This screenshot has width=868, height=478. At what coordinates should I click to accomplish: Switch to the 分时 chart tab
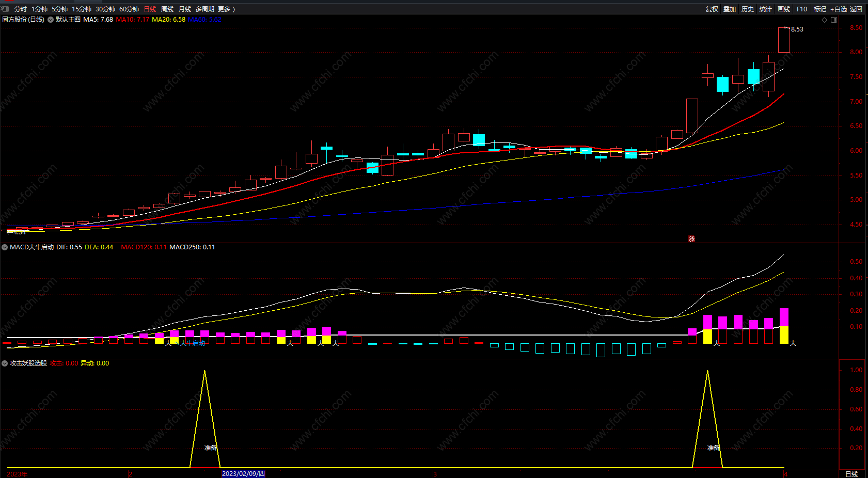pos(21,9)
